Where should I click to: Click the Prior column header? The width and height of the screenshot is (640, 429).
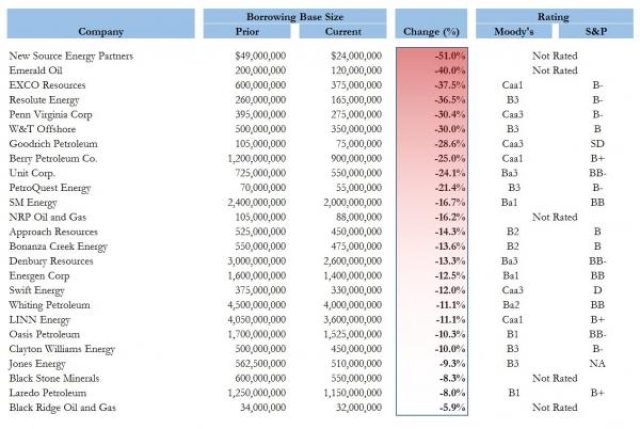[247, 31]
